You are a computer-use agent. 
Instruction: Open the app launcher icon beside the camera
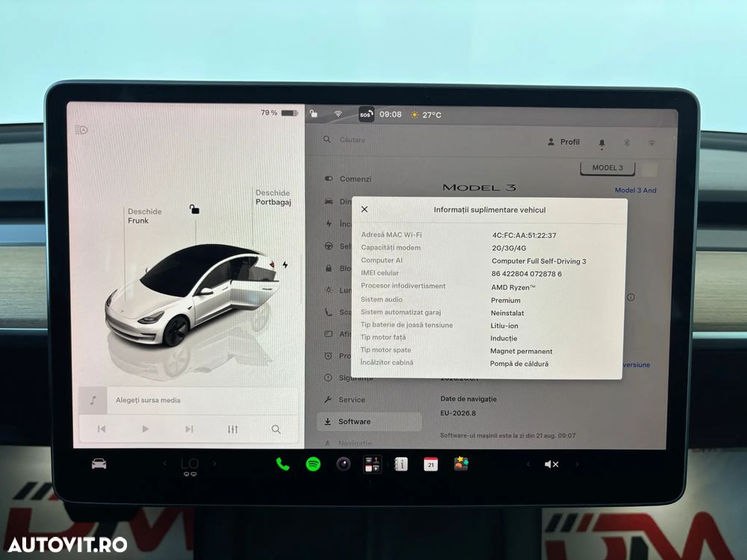tap(372, 464)
